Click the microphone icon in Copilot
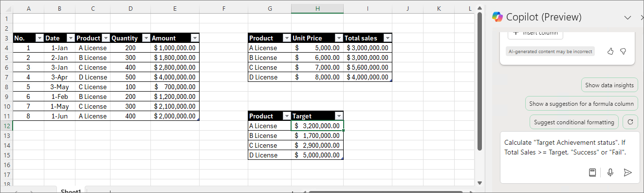Screen dimensions: 644x193 610,172
